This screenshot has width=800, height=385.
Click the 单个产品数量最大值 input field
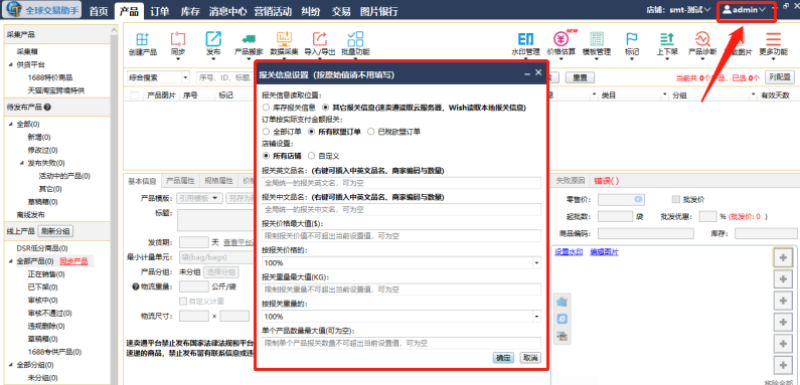(401, 343)
